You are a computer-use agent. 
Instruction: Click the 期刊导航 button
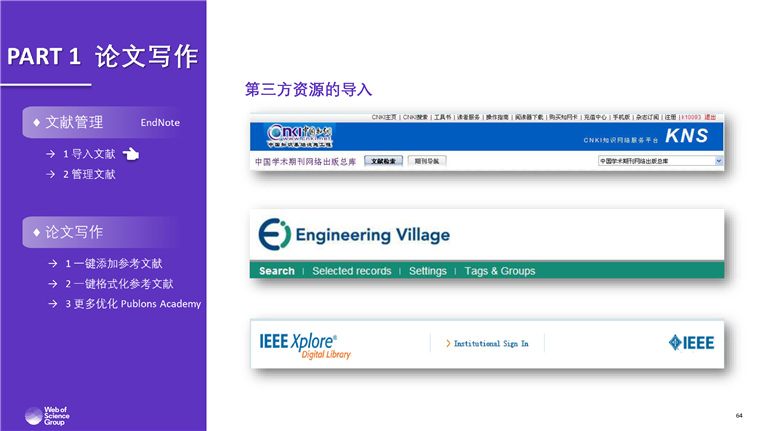427,161
